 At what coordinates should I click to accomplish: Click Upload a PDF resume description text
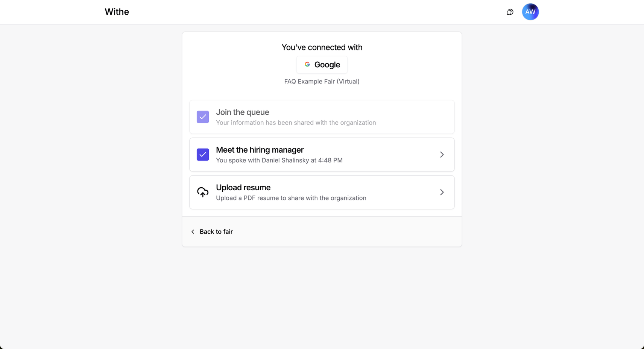(x=291, y=198)
